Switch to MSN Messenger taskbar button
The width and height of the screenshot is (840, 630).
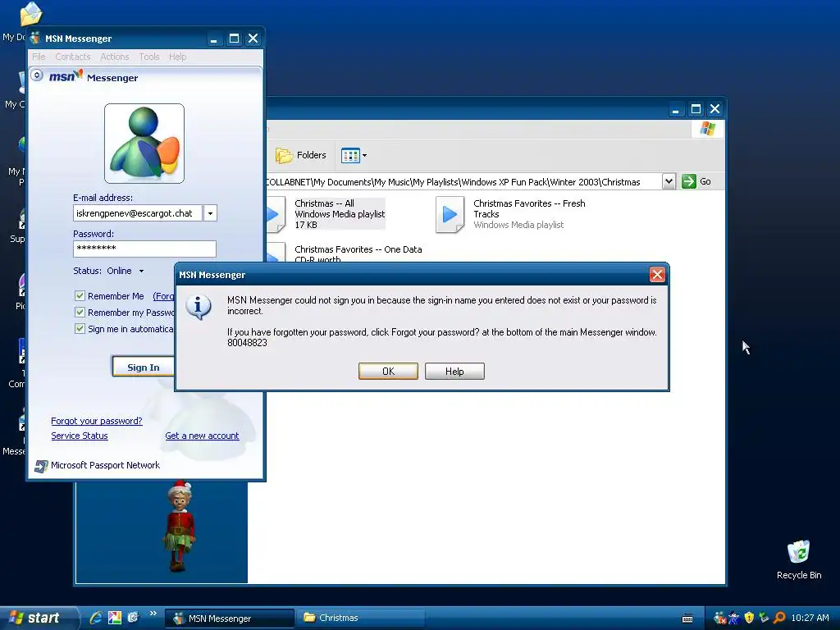click(x=230, y=619)
